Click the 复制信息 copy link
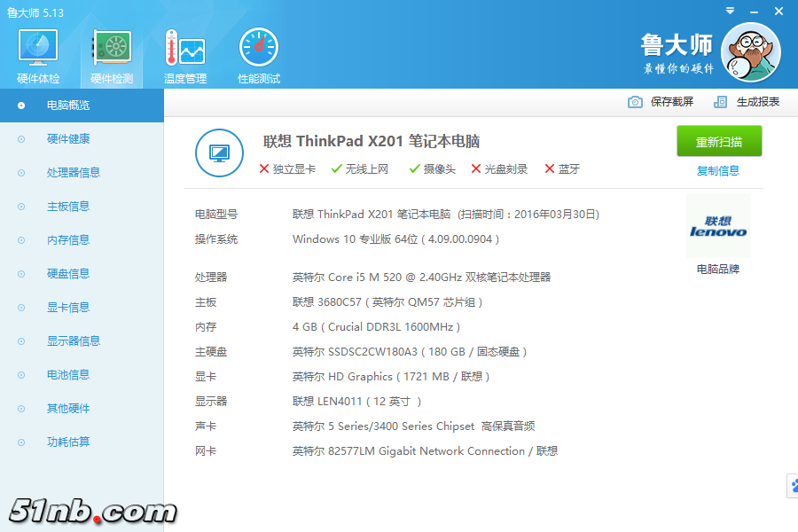 718,170
